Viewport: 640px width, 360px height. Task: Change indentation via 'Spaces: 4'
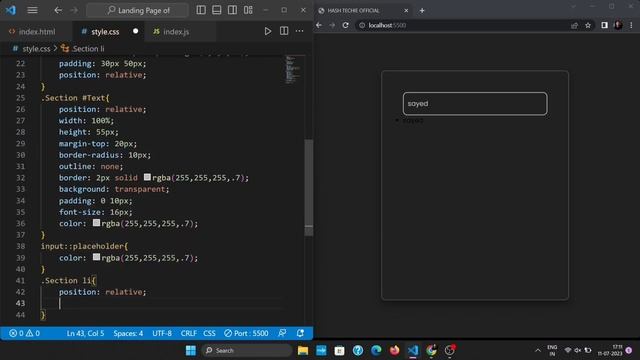pyautogui.click(x=128, y=333)
